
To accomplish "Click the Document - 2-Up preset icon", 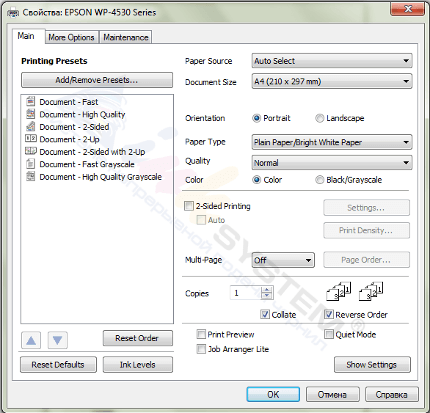I will pos(31,138).
